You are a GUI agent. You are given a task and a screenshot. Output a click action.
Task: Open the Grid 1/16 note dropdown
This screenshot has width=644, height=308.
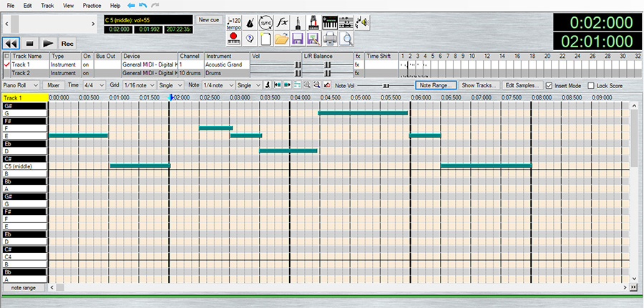140,85
